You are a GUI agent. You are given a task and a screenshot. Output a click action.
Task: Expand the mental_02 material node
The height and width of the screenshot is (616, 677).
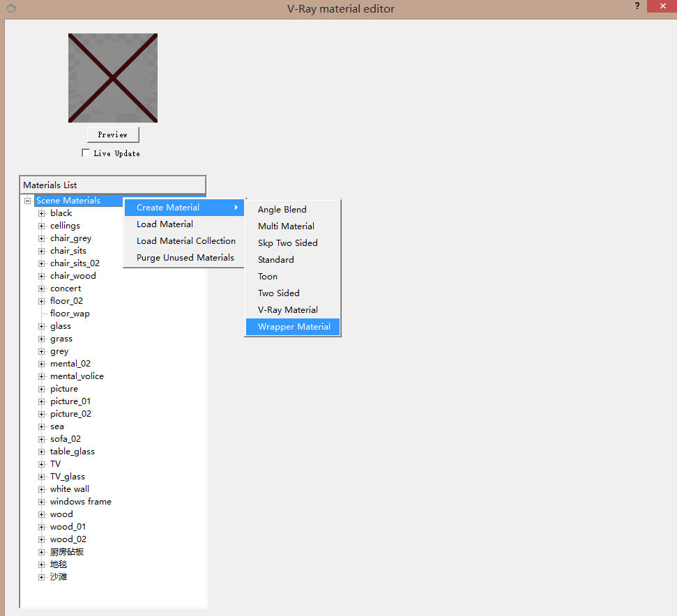41,364
